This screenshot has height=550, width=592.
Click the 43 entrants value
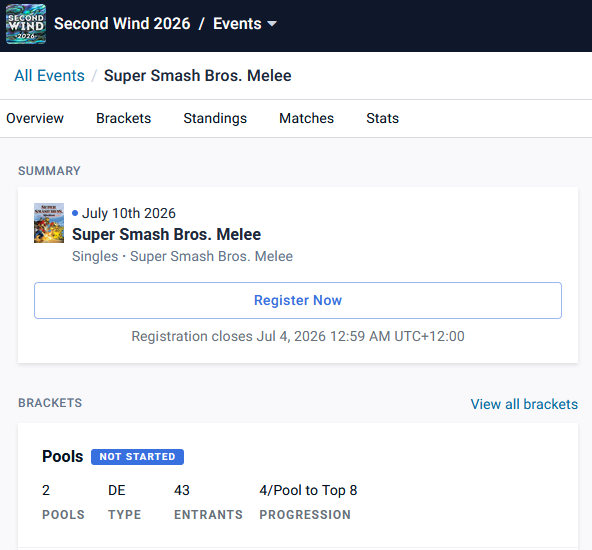pos(182,490)
